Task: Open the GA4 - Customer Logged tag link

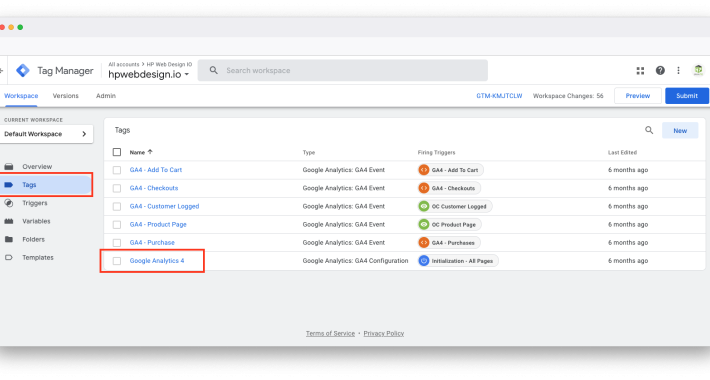Action: [x=164, y=206]
